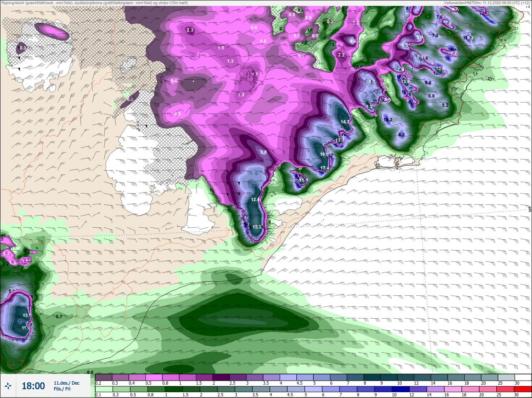Select the 5.2 value on the map
This screenshot has height=398, width=532.
pyautogui.click(x=445, y=105)
